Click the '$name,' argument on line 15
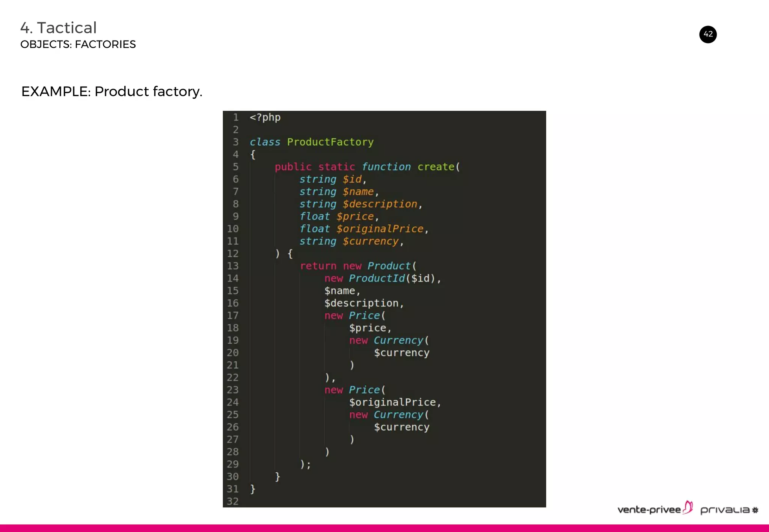The height and width of the screenshot is (532, 769). [342, 291]
